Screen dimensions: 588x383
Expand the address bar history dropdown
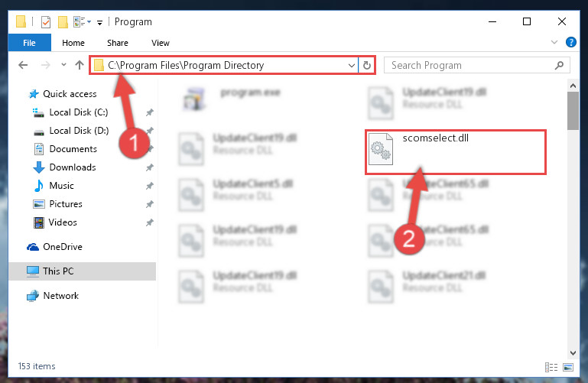(x=352, y=66)
